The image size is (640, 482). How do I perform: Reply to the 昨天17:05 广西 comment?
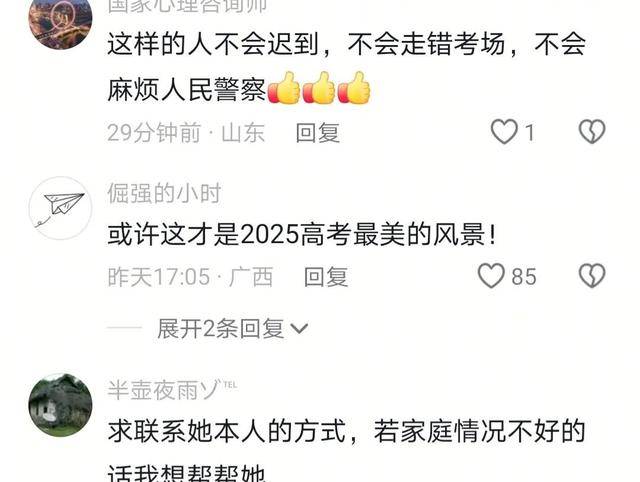326,277
